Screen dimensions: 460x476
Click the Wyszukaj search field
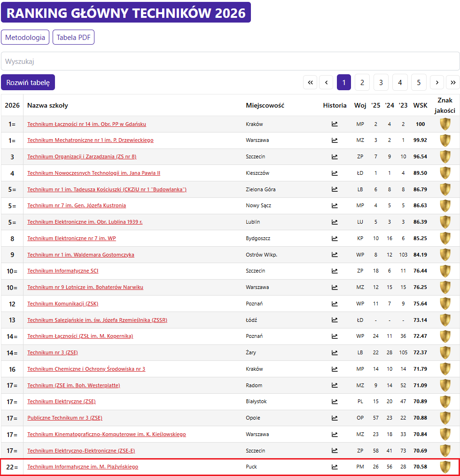click(x=230, y=61)
